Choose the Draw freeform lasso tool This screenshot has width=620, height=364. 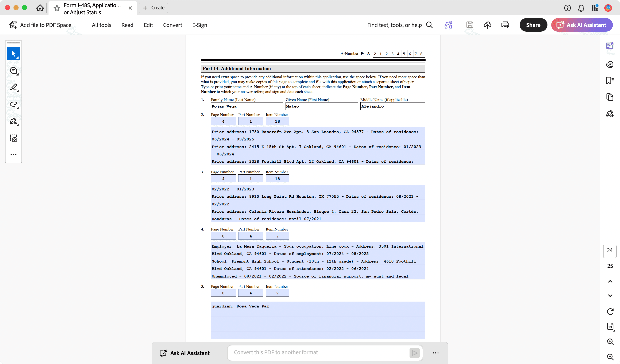click(x=13, y=104)
